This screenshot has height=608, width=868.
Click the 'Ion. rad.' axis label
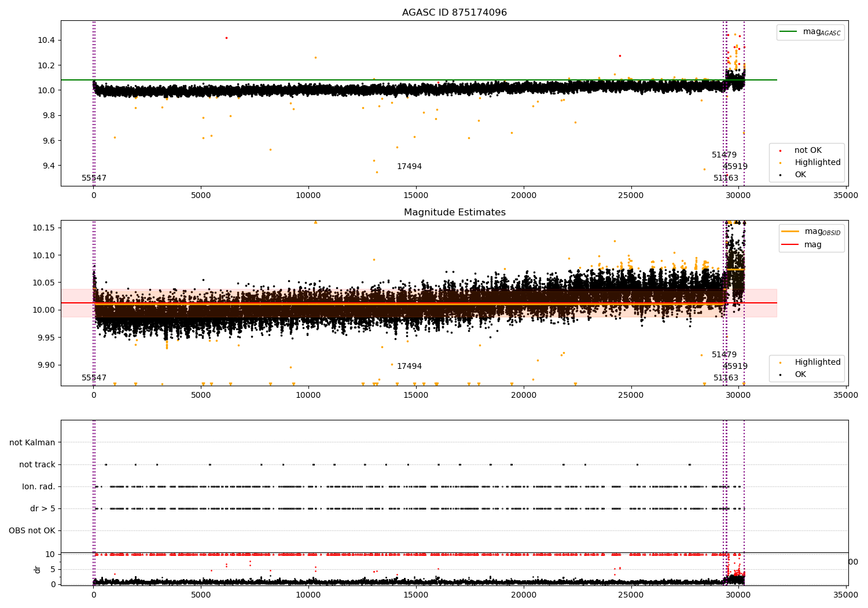coord(39,486)
